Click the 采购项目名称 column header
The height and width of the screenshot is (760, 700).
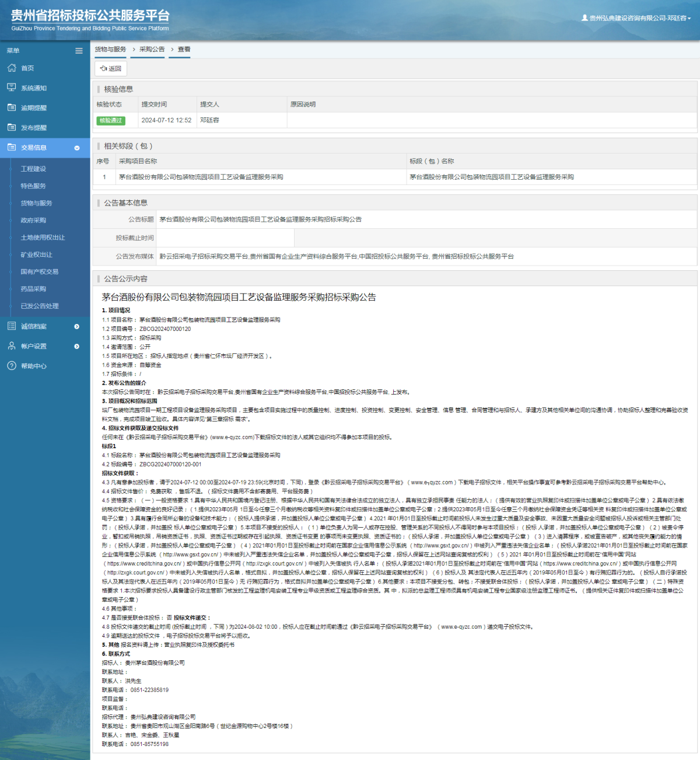138,161
